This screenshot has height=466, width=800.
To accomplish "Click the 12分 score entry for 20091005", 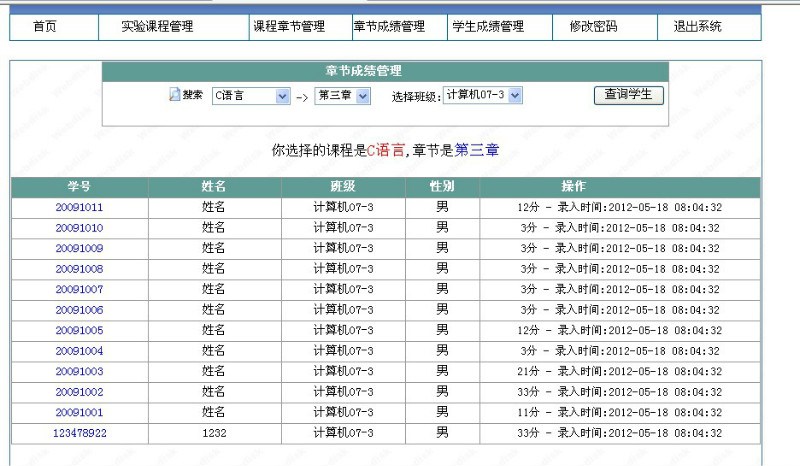I will click(x=528, y=330).
